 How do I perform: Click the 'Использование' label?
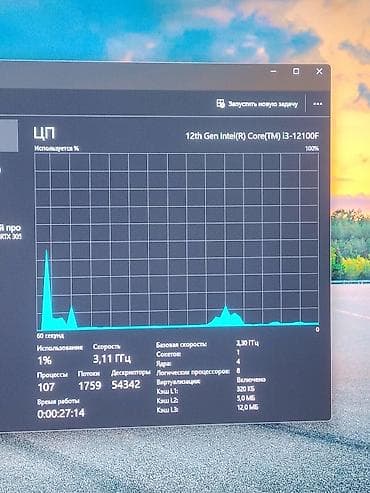coord(60,348)
